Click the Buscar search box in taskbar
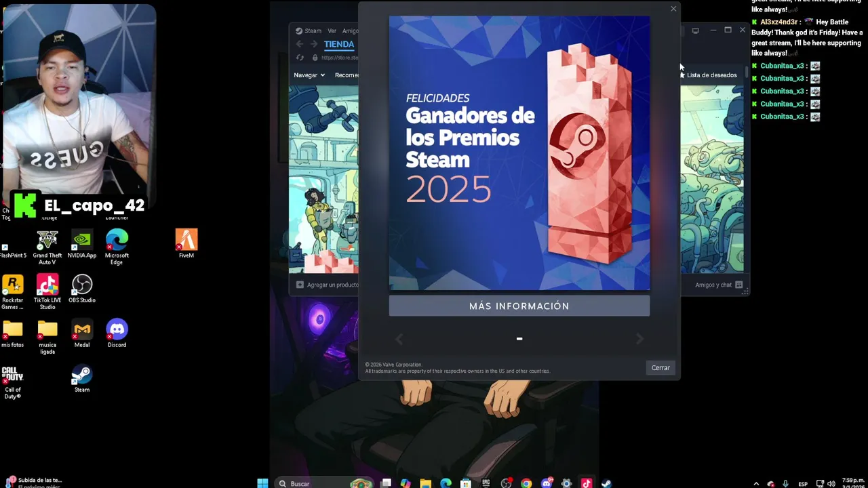 tap(325, 483)
